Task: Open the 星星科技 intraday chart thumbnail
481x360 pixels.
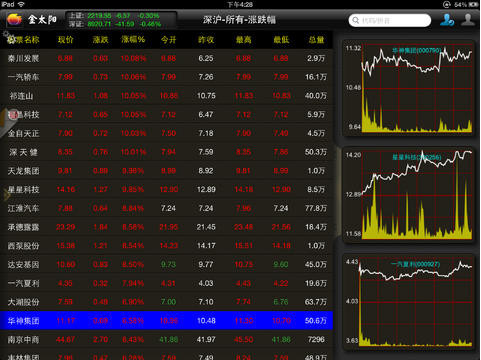Action: point(408,195)
